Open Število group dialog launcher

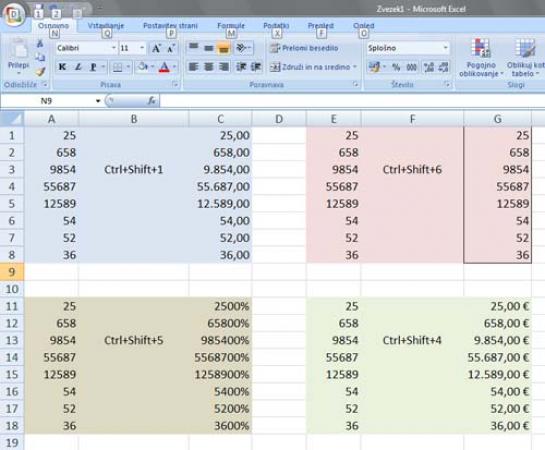pos(448,84)
